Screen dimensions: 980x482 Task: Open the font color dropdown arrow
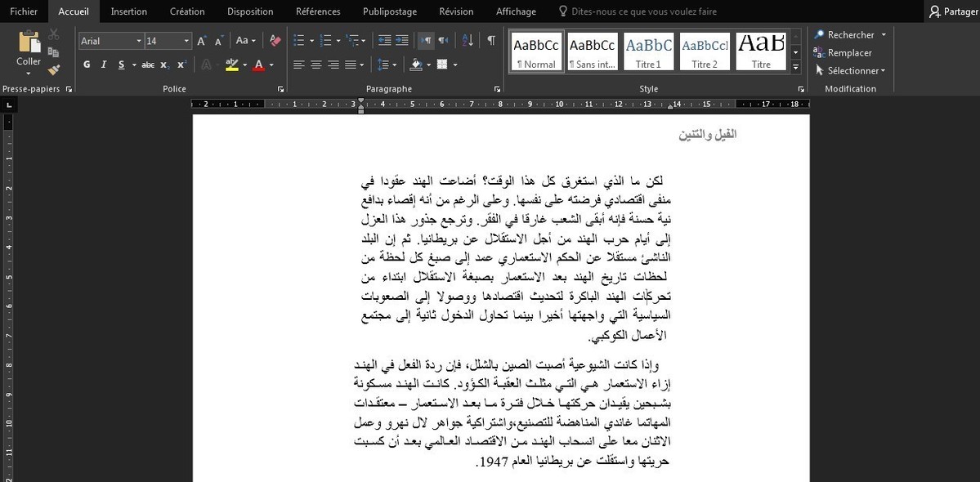click(x=271, y=65)
